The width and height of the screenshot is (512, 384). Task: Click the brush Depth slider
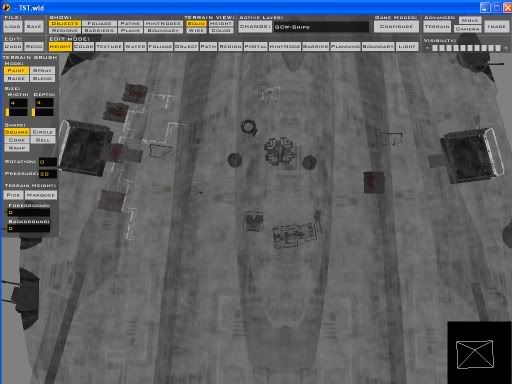pyautogui.click(x=43, y=112)
